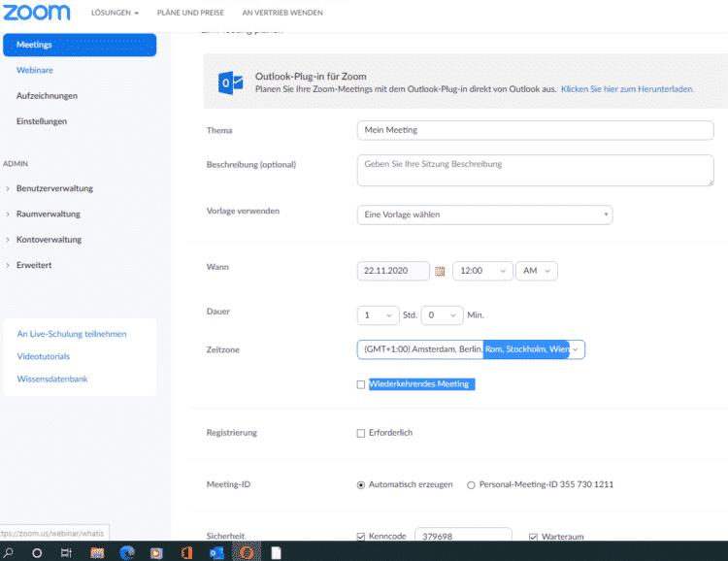Open the Videotutorials link
The width and height of the screenshot is (728, 561).
click(43, 356)
